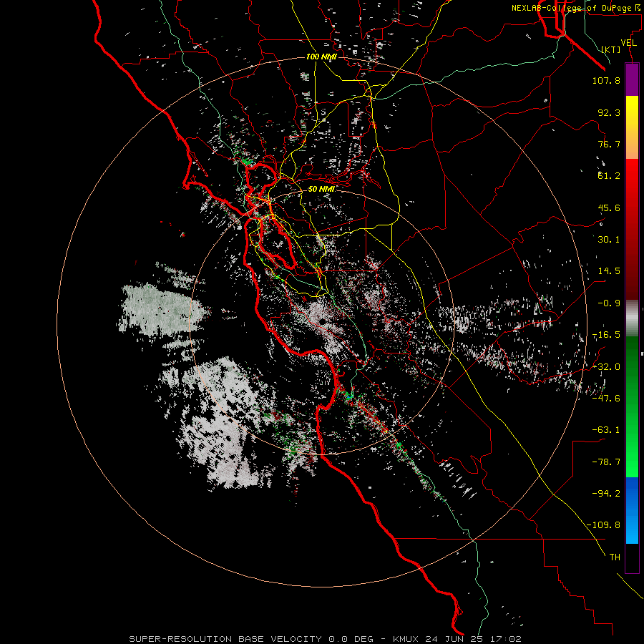Image resolution: width=644 pixels, height=644 pixels.
Task: Click the TH threshold label on legend
Action: point(615,557)
